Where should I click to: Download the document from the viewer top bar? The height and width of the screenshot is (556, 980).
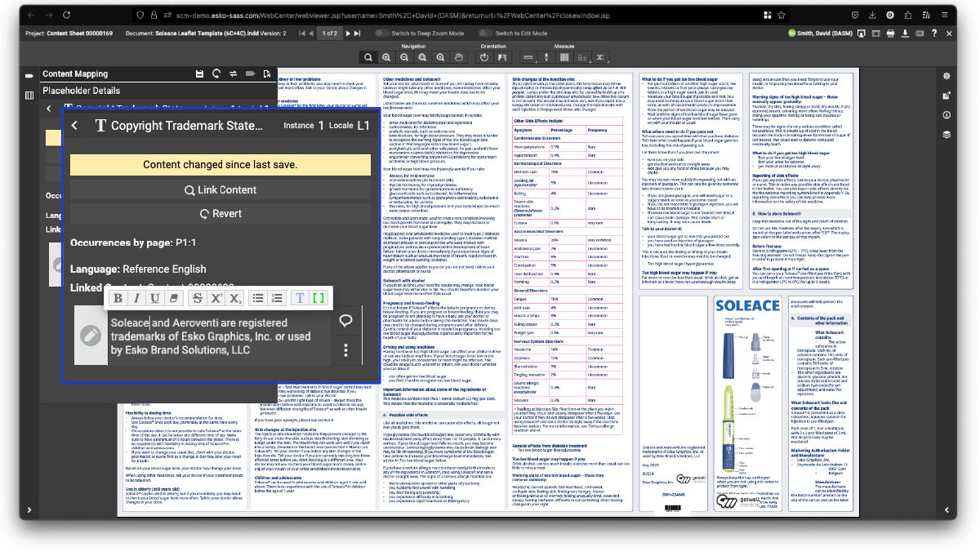905,33
